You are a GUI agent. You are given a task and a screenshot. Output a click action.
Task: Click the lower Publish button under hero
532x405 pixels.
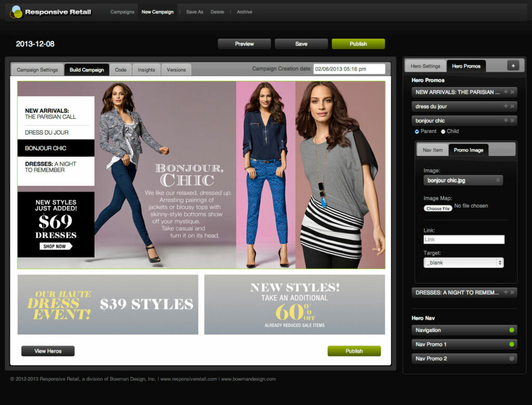[354, 351]
